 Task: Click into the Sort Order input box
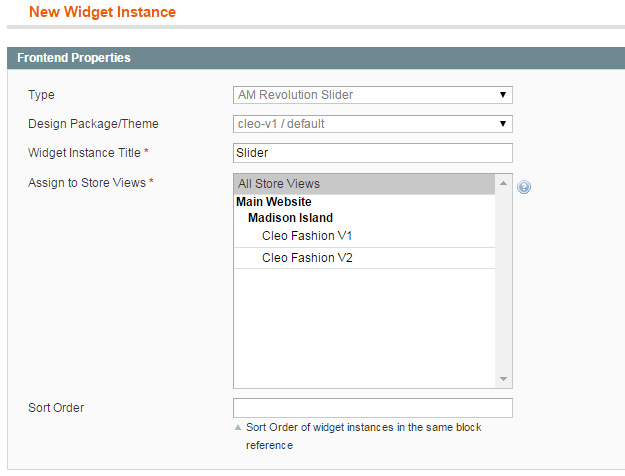[372, 408]
